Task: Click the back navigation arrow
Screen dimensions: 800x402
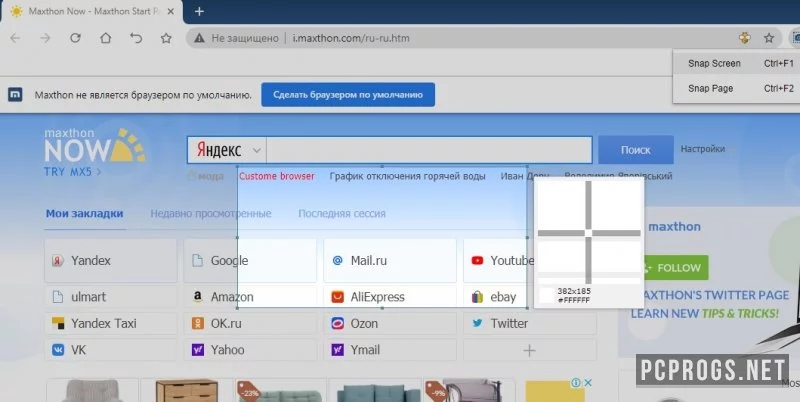Action: pyautogui.click(x=15, y=38)
